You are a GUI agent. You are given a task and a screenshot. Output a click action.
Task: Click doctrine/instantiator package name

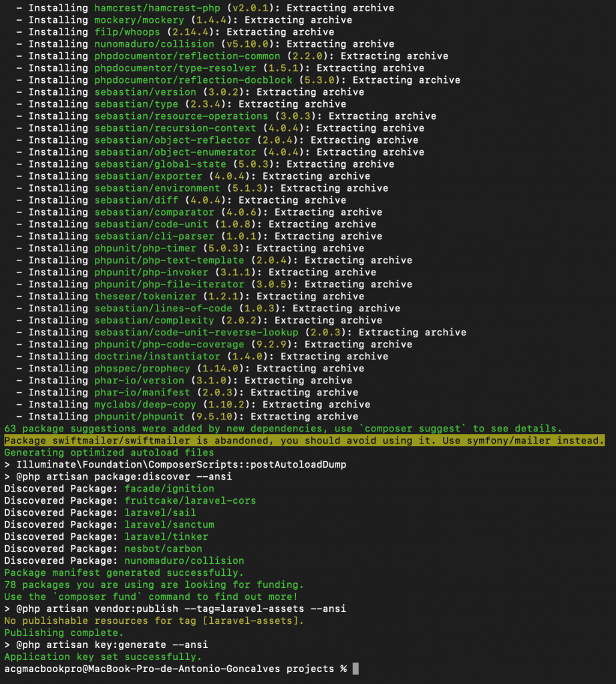[158, 356]
